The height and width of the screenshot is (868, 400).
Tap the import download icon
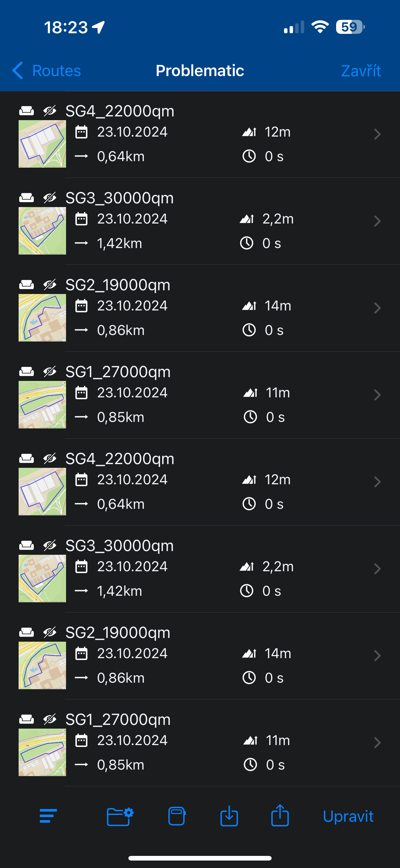(x=229, y=816)
